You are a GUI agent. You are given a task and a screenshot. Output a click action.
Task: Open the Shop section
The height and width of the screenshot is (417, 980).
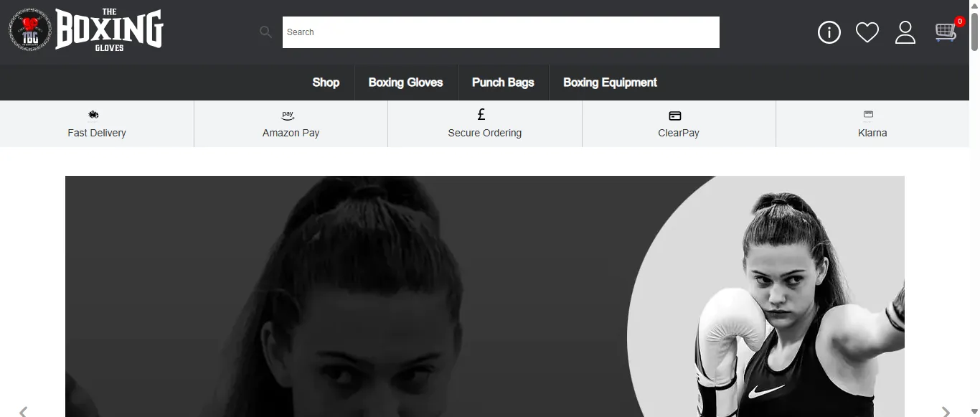point(326,82)
